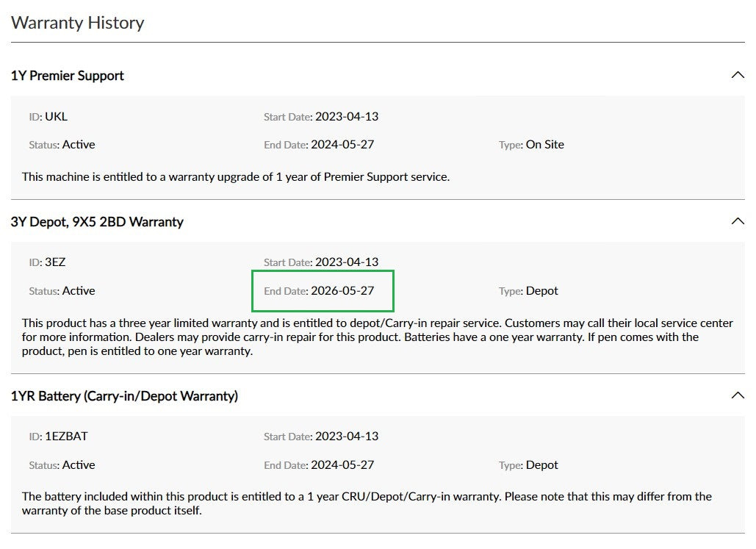Collapse the 1Y Premier Support section chevron

(738, 75)
